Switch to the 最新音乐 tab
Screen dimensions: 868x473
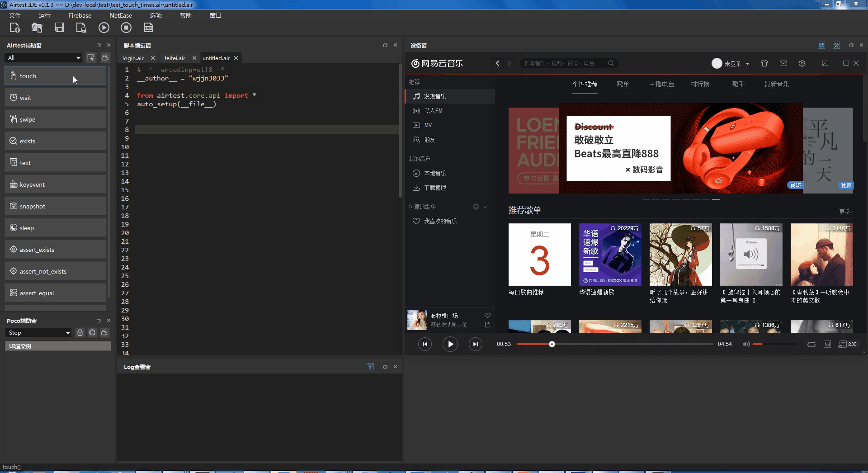coord(777,84)
